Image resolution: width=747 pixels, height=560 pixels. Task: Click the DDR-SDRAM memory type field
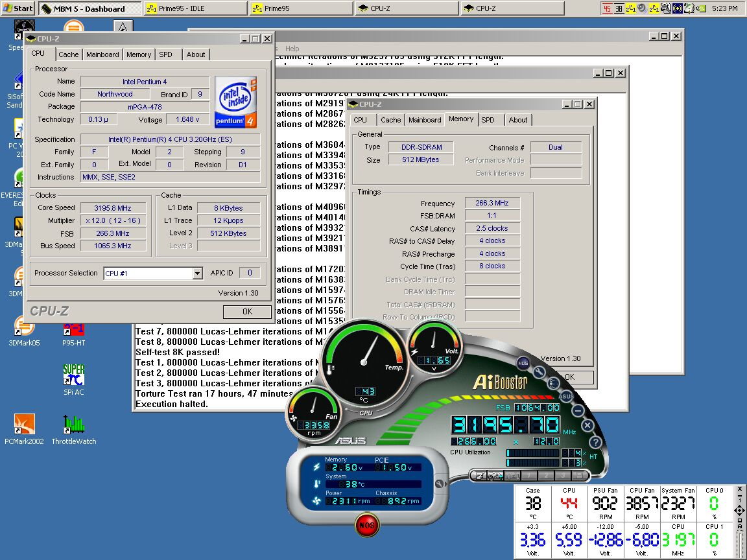click(421, 147)
